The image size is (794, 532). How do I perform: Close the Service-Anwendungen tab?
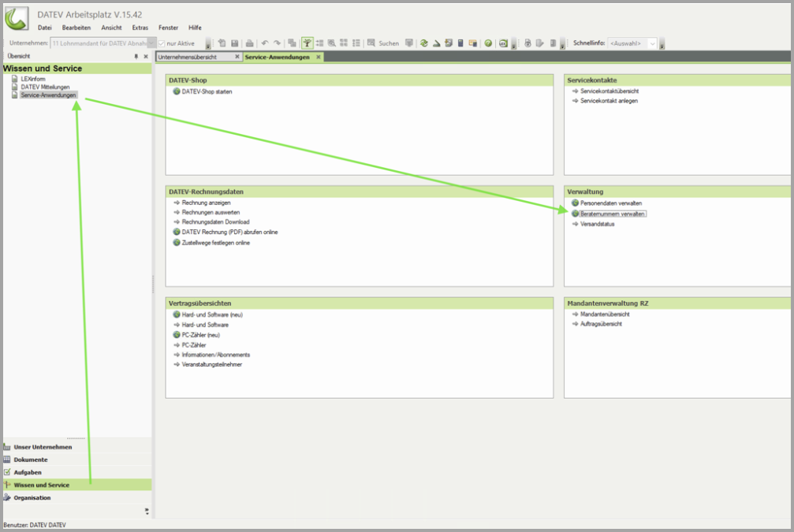(319, 57)
